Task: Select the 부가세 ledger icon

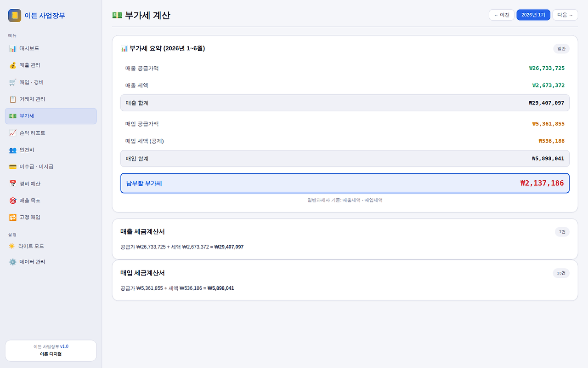Action: point(13,116)
